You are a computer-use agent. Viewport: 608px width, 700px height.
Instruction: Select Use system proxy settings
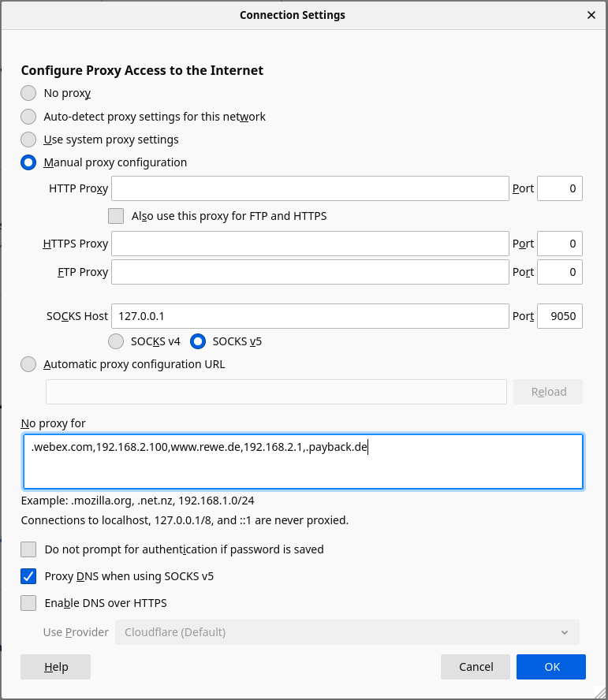[28, 140]
